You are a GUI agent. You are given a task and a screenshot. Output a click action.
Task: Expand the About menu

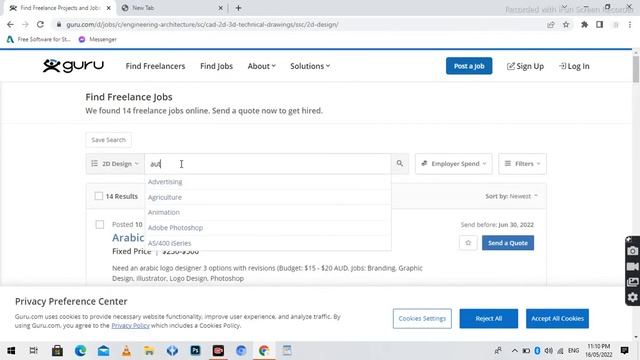coord(262,66)
